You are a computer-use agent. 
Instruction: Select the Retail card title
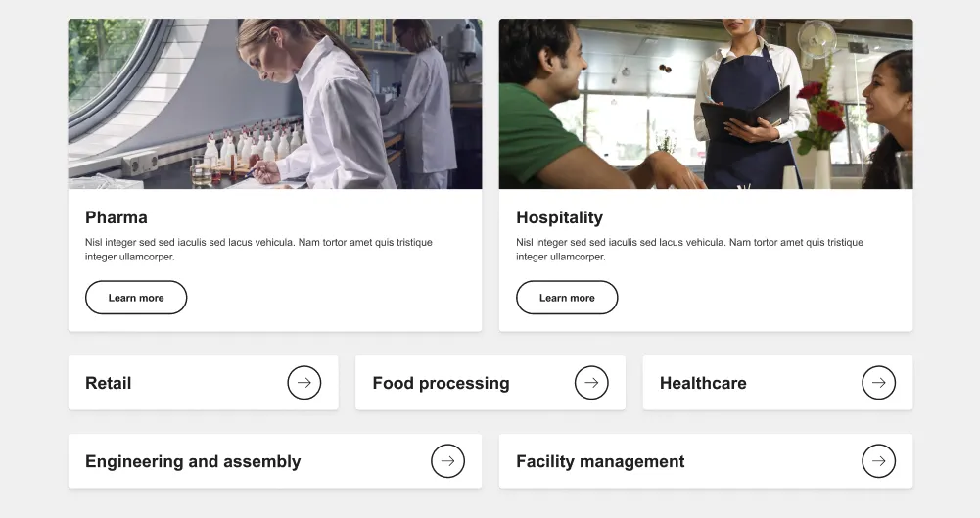pos(109,383)
